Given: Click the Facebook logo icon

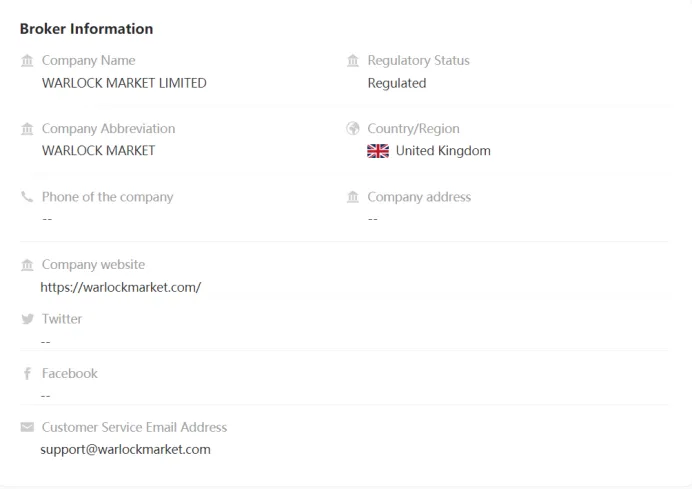Looking at the screenshot, I should point(27,373).
